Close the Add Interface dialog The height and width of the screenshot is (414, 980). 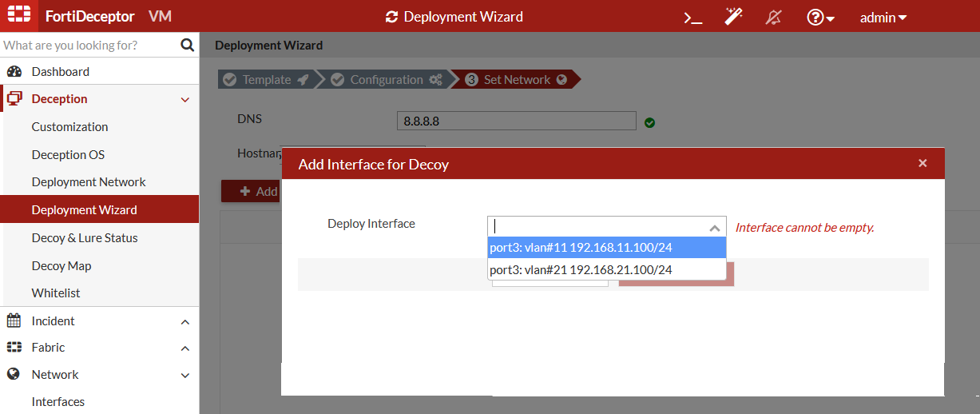[922, 163]
